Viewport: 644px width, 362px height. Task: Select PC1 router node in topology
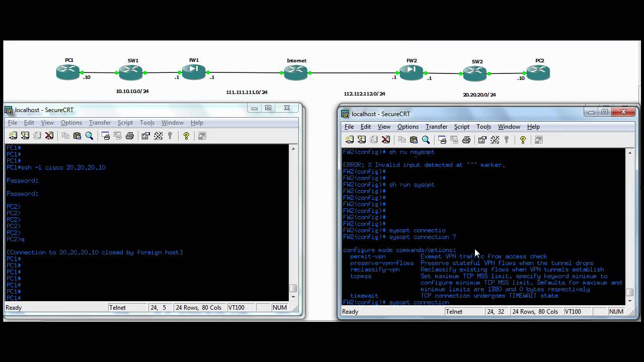point(68,72)
